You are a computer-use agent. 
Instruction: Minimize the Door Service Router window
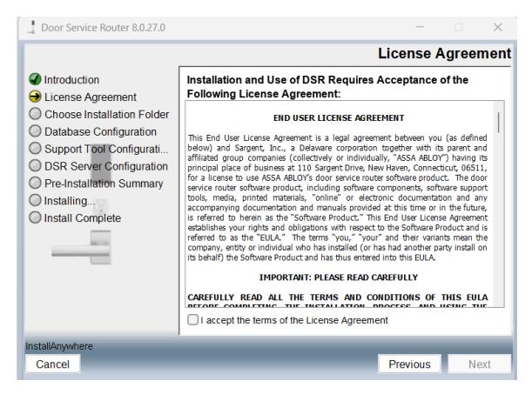(x=420, y=27)
